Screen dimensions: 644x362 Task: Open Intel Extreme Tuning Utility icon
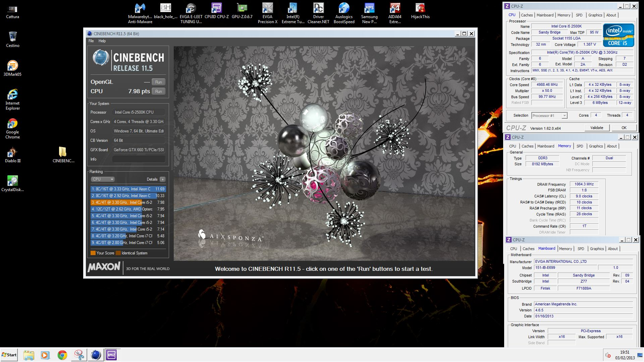[293, 13]
